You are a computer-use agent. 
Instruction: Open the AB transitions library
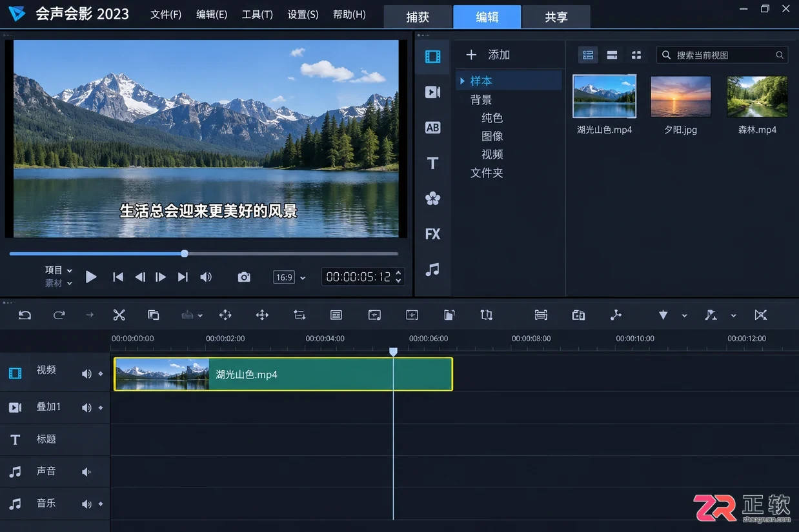[432, 128]
